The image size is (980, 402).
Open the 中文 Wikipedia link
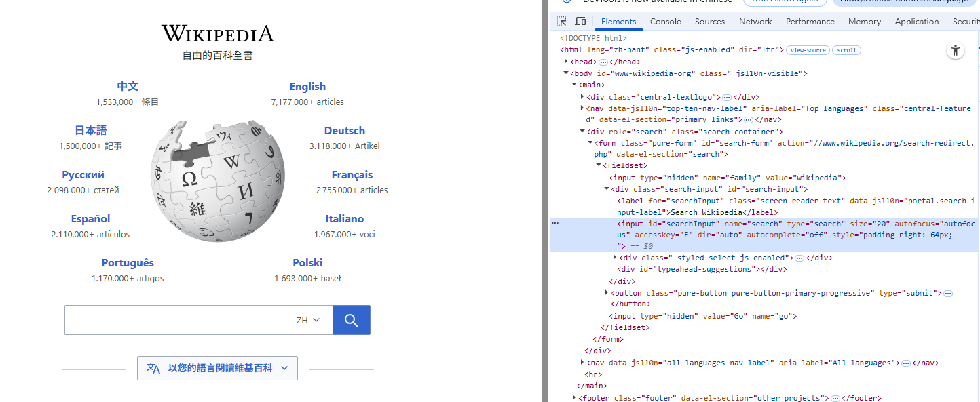(x=128, y=86)
